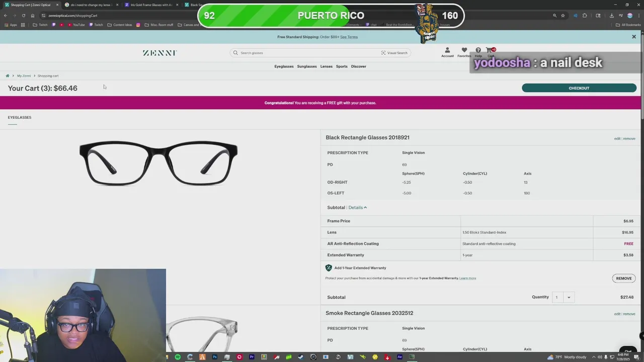Open the Lenses menu
The height and width of the screenshot is (362, 644).
point(327,66)
